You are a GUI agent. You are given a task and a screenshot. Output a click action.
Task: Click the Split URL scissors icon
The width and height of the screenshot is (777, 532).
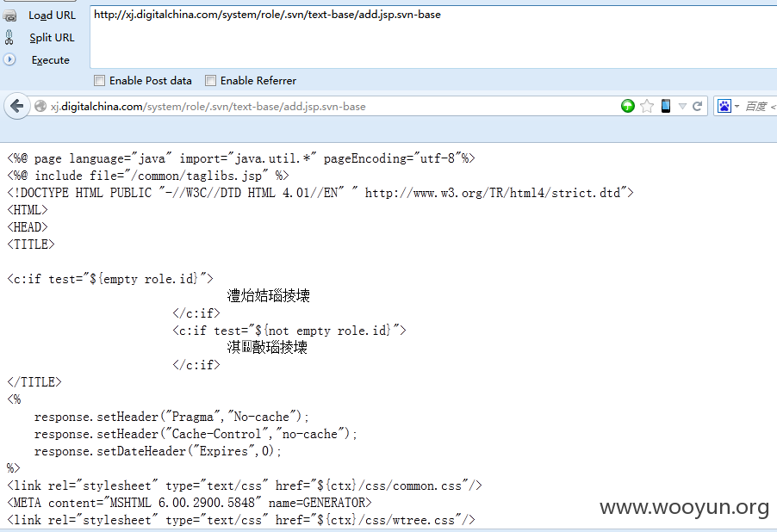point(9,37)
